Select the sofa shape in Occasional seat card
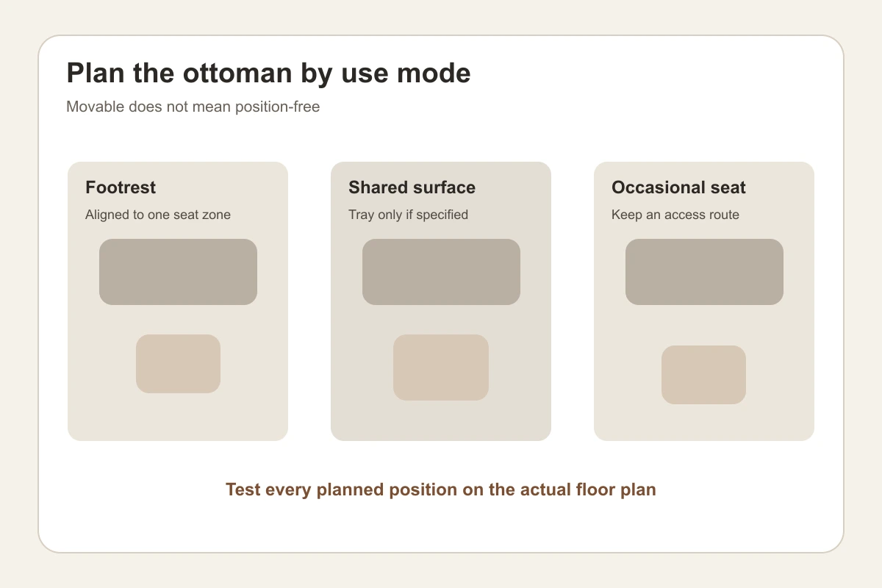 tap(704, 272)
